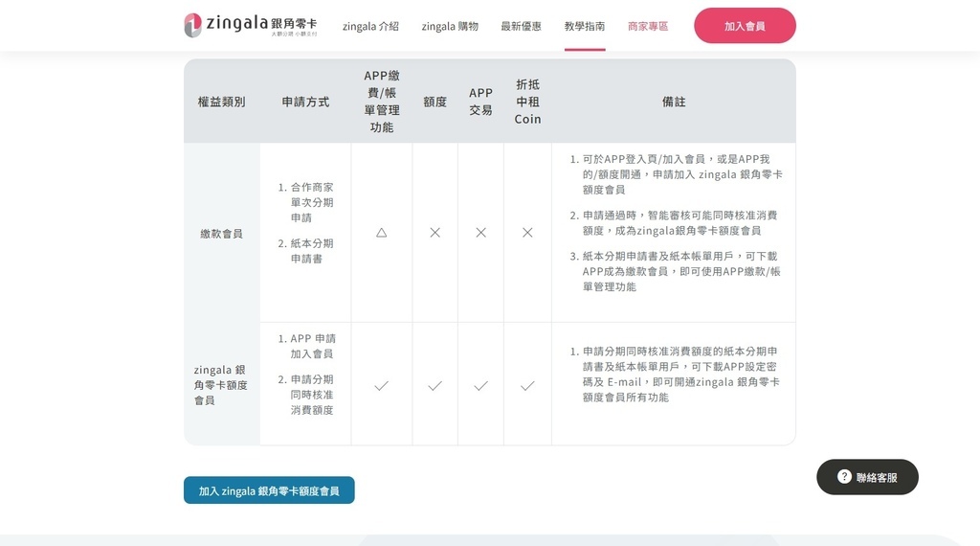980x546 pixels.
Task: Click the question mark icon in 聯絡客服
Action: pos(844,477)
